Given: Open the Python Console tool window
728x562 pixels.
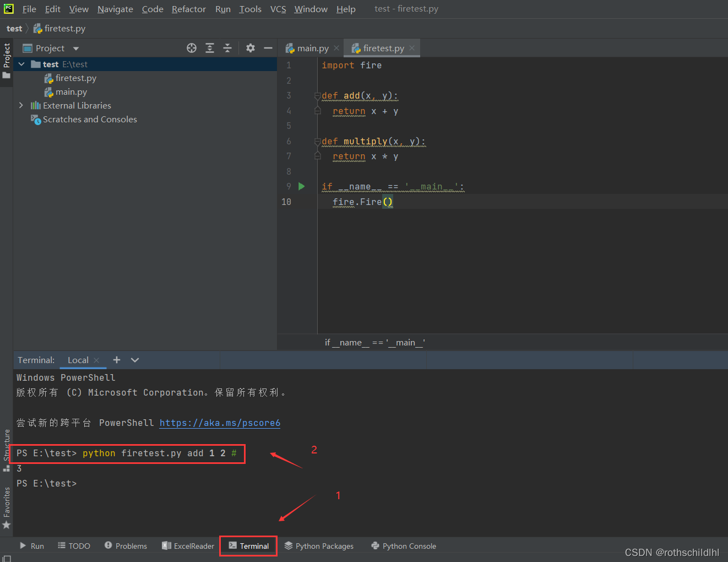Looking at the screenshot, I should pos(404,546).
